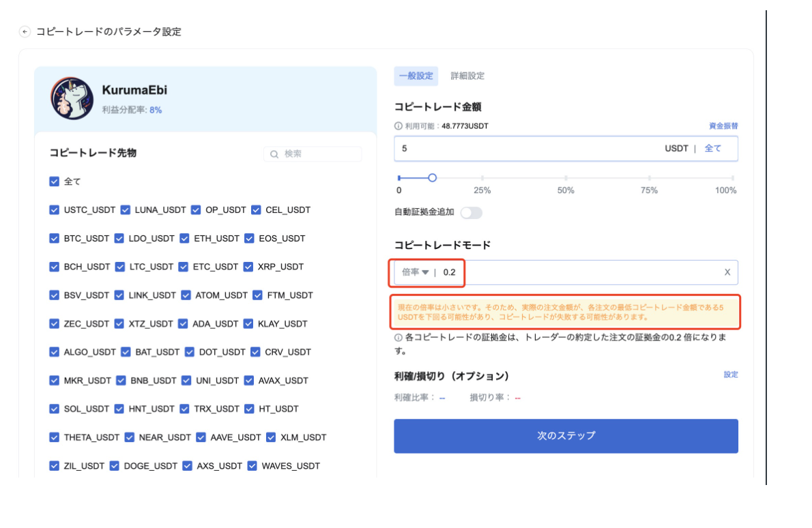Uncheck the LINK_USDT checkbox
This screenshot has width=812, height=528.
(x=119, y=295)
